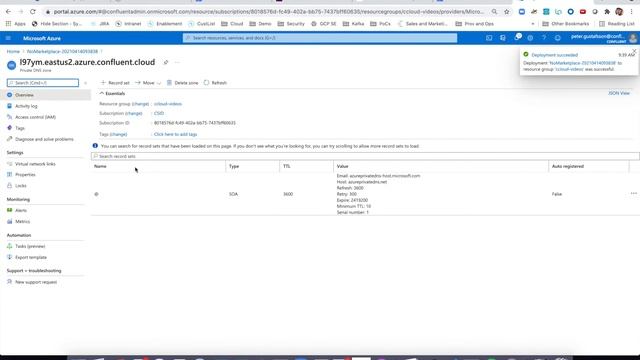Open the Move dropdown
640x360 pixels.
pos(148,83)
